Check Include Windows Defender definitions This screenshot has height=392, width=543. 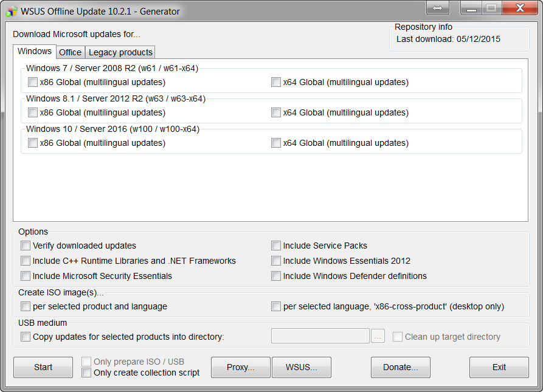(276, 276)
